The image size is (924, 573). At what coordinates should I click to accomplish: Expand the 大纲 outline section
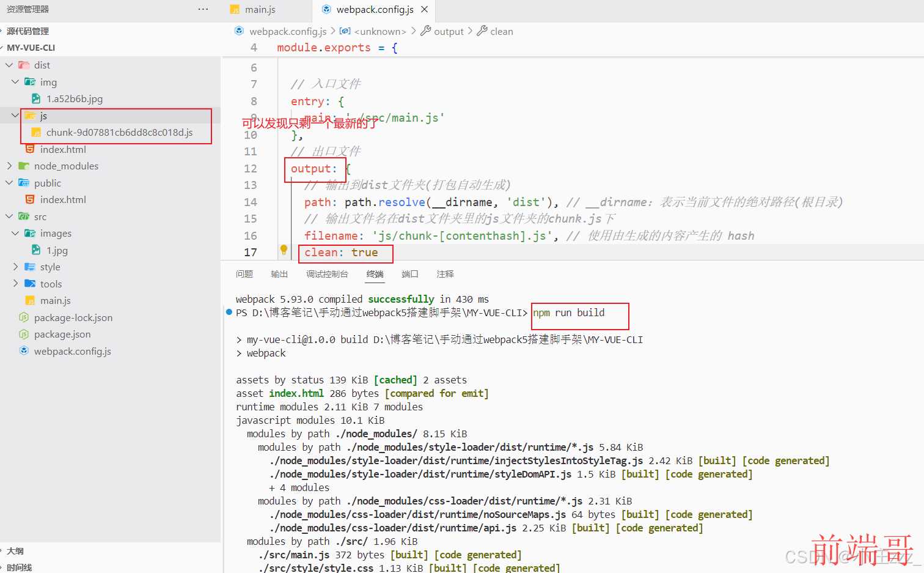pos(15,551)
